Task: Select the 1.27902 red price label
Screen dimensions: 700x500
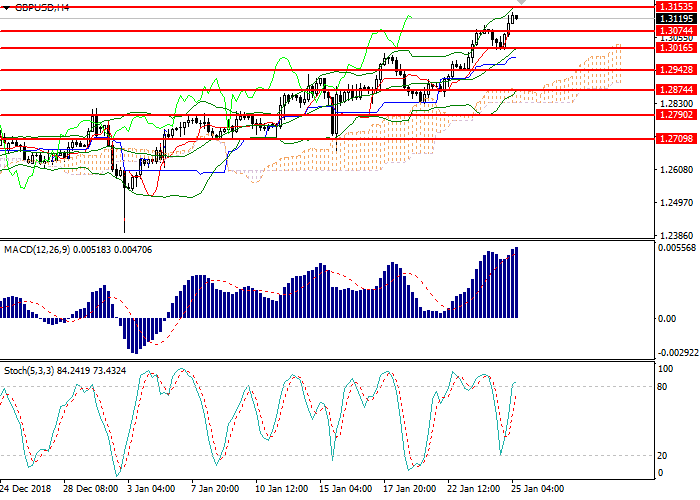Action: [x=675, y=115]
